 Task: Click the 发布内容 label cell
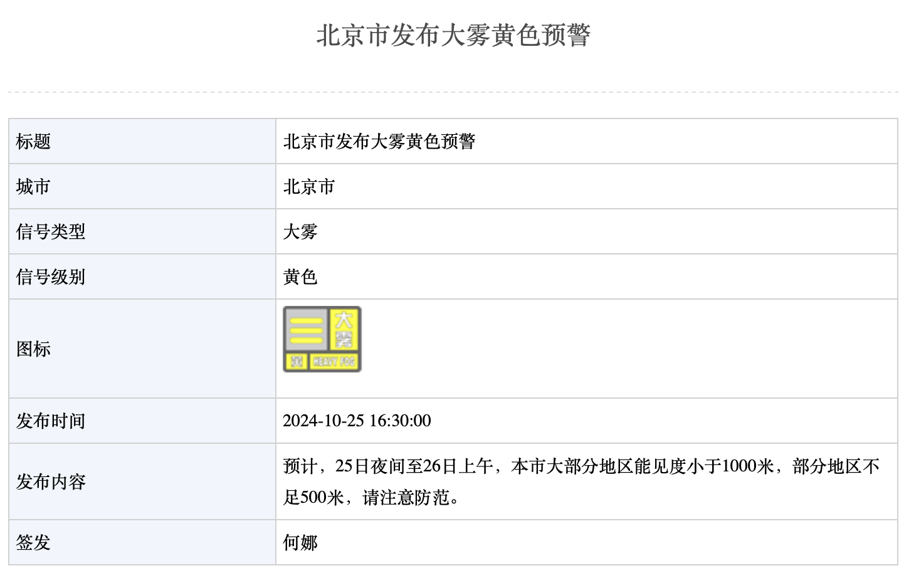tap(51, 482)
